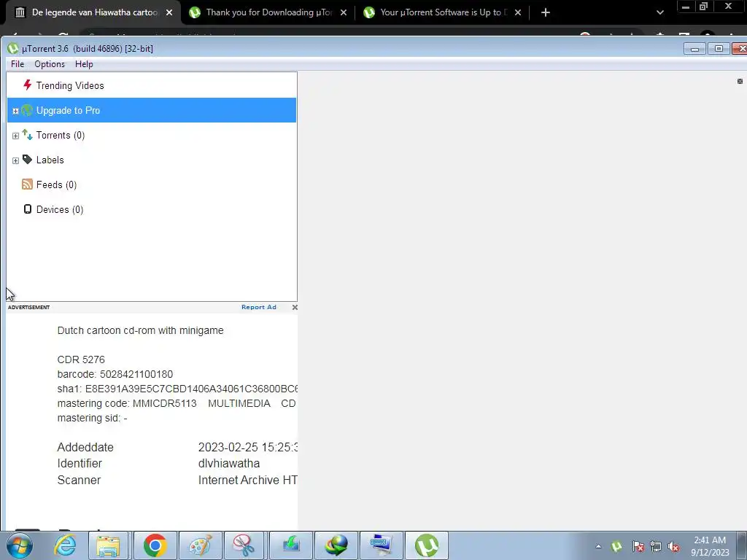The width and height of the screenshot is (747, 560).
Task: Open a new Chrome tab
Action: pyautogui.click(x=546, y=12)
